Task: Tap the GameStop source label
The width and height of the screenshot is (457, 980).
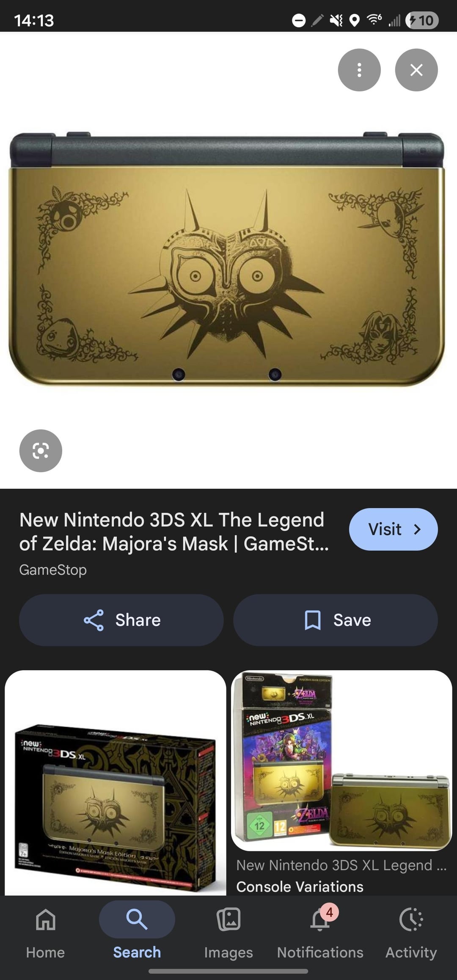Action: point(53,570)
